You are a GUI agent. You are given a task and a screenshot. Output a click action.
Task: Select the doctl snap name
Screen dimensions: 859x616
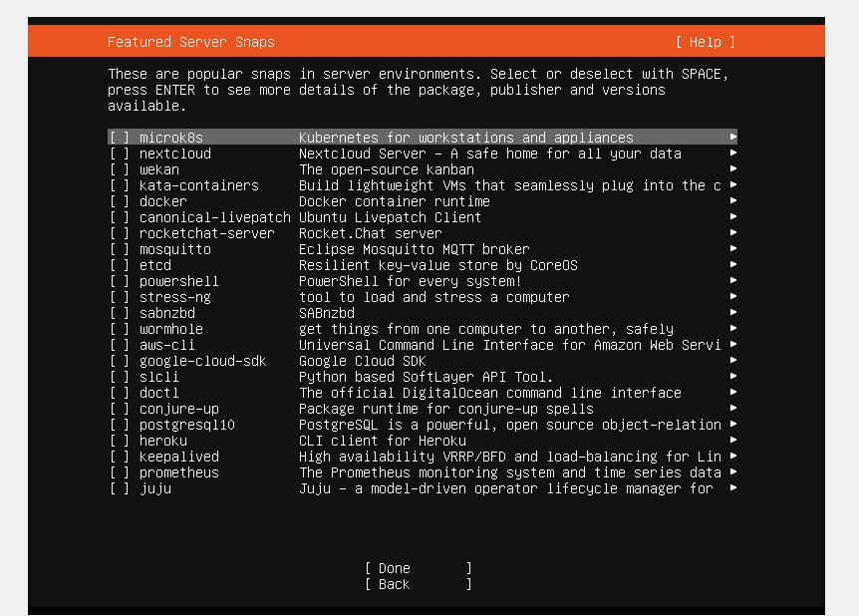click(x=158, y=393)
